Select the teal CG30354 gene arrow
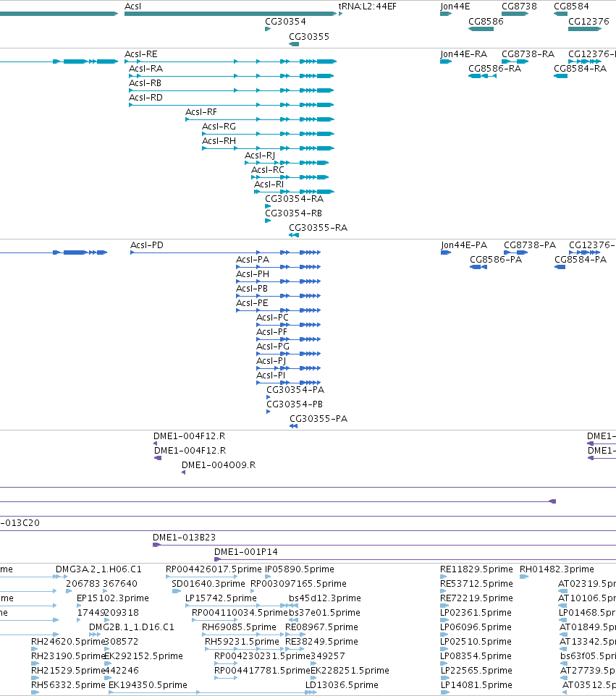Image resolution: width=616 pixels, height=696 pixels. [x=268, y=29]
